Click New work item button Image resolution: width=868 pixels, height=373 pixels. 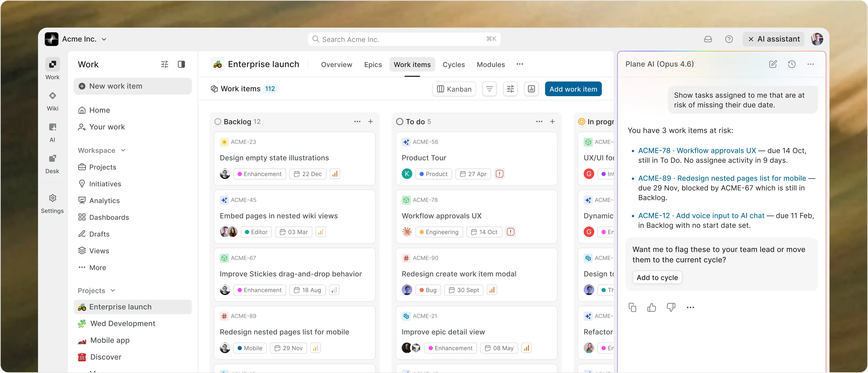(x=133, y=86)
